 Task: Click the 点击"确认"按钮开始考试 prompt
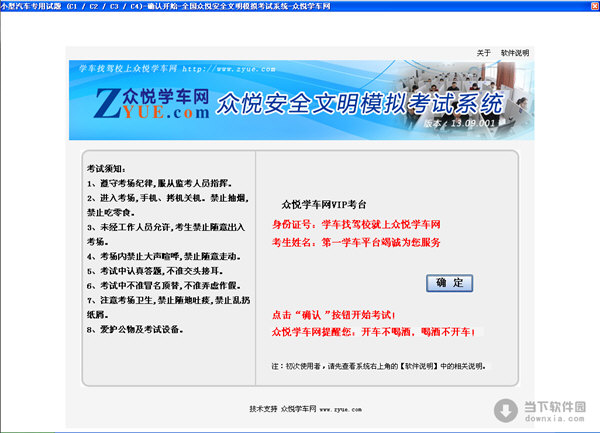click(333, 315)
